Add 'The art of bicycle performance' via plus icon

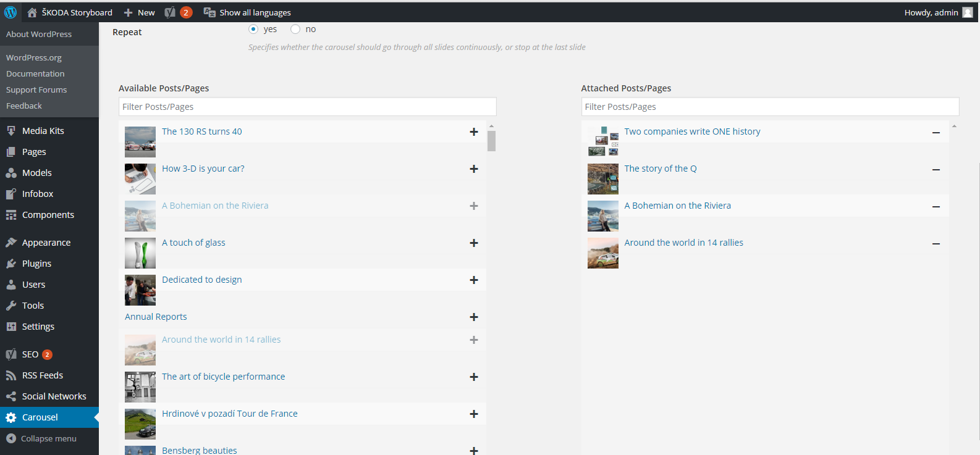[x=474, y=377]
